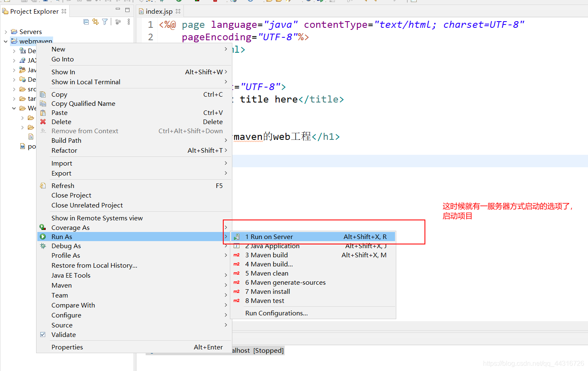Click the Servers folder icon
The width and height of the screenshot is (588, 371).
(14, 32)
